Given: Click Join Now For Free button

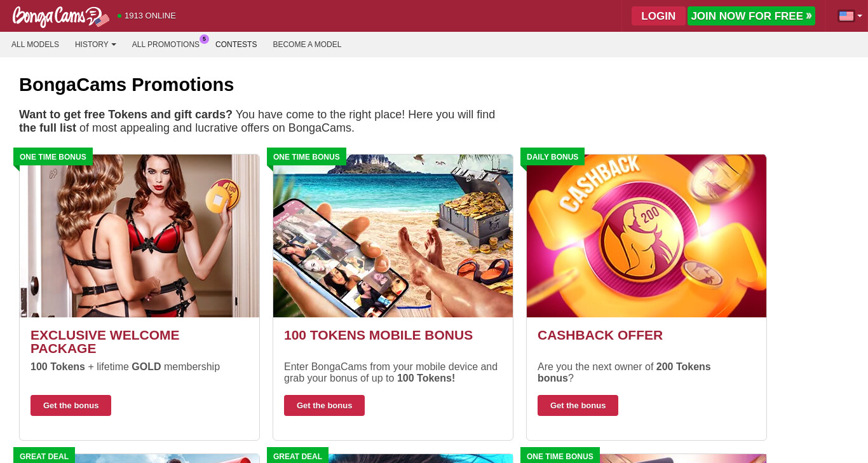Looking at the screenshot, I should point(751,16).
